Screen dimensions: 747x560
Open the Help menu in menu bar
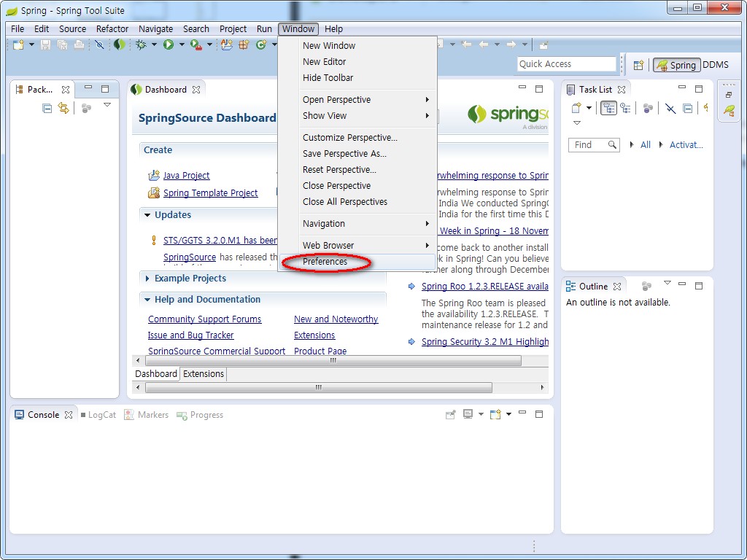tap(333, 28)
